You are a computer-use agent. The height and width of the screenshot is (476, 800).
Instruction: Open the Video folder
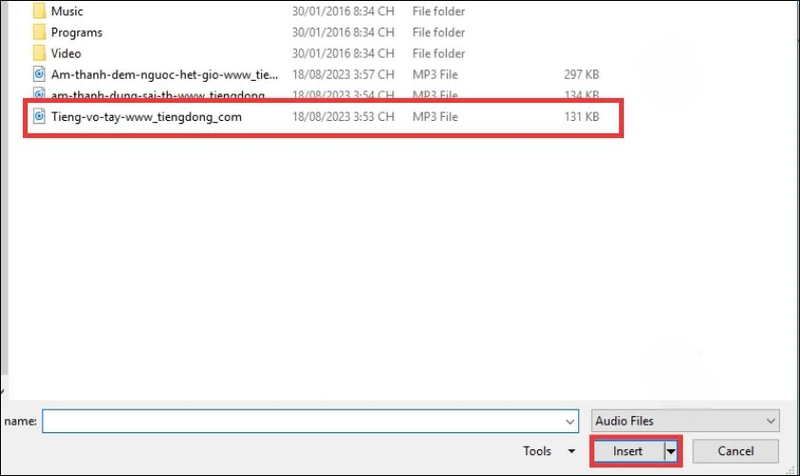[66, 54]
